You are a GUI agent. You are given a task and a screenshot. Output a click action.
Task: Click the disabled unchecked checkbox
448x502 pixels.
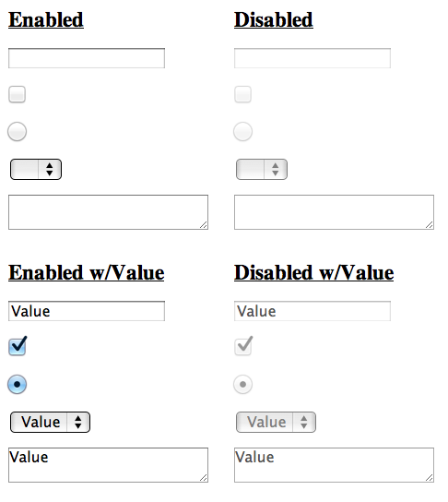(x=242, y=94)
